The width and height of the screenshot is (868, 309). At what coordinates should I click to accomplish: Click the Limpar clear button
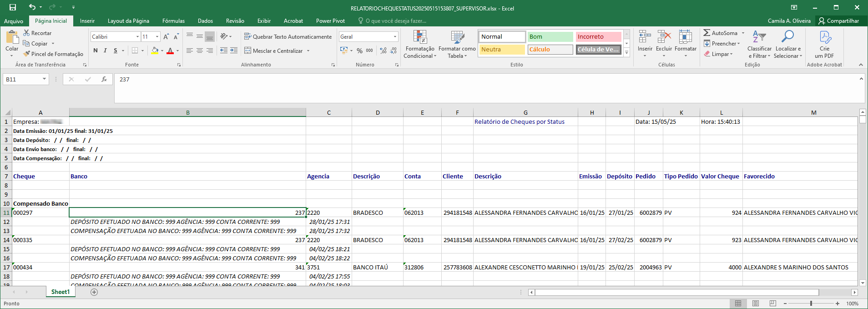pyautogui.click(x=719, y=54)
